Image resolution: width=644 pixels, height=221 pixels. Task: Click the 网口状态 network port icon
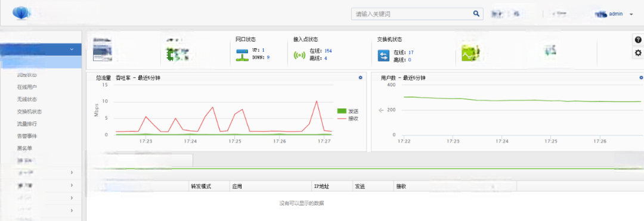pyautogui.click(x=242, y=55)
